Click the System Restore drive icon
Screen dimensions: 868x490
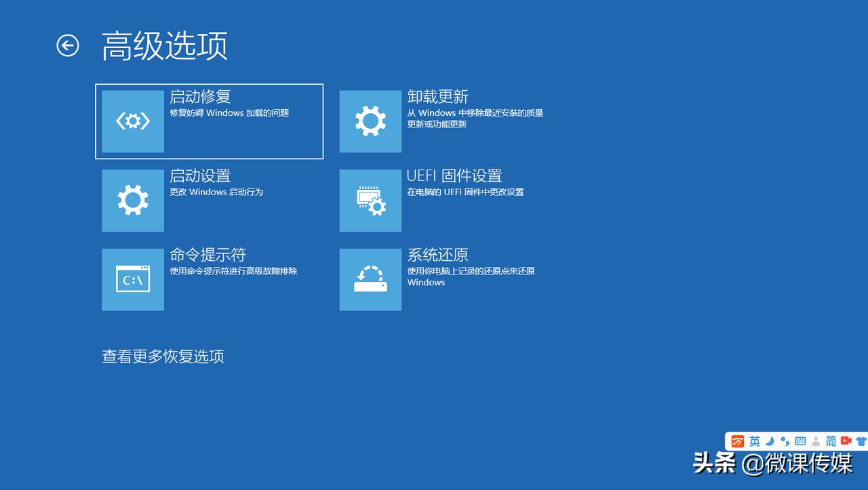pyautogui.click(x=370, y=279)
